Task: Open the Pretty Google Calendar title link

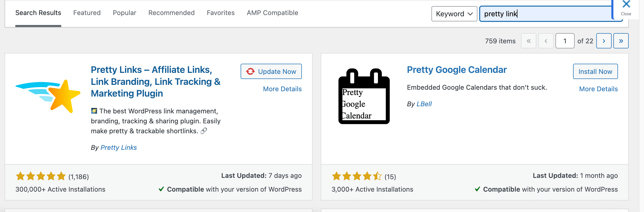Action: point(457,70)
